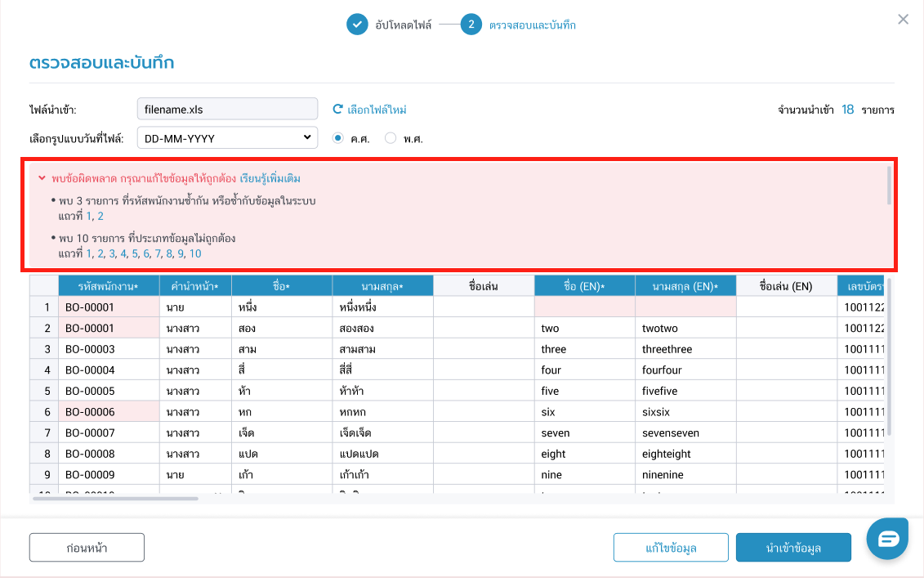Collapse the error message panel chevron
Image resolution: width=924 pixels, height=578 pixels.
coord(41,178)
